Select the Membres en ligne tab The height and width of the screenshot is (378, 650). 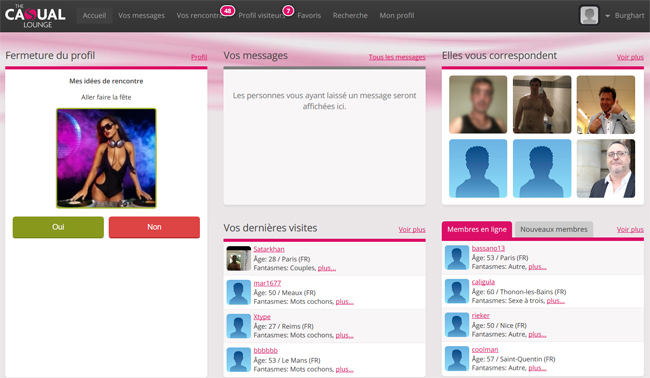pyautogui.click(x=477, y=229)
